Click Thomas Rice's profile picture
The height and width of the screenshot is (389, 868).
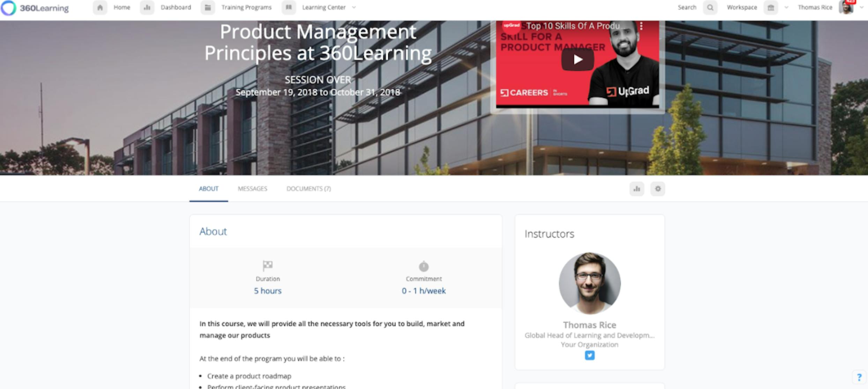pos(590,283)
